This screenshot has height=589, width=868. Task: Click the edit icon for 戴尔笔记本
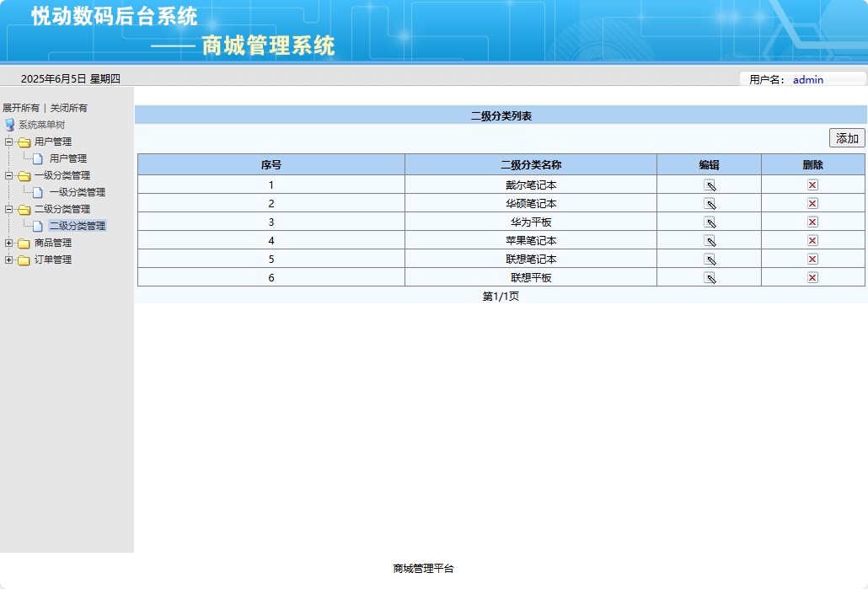708,184
